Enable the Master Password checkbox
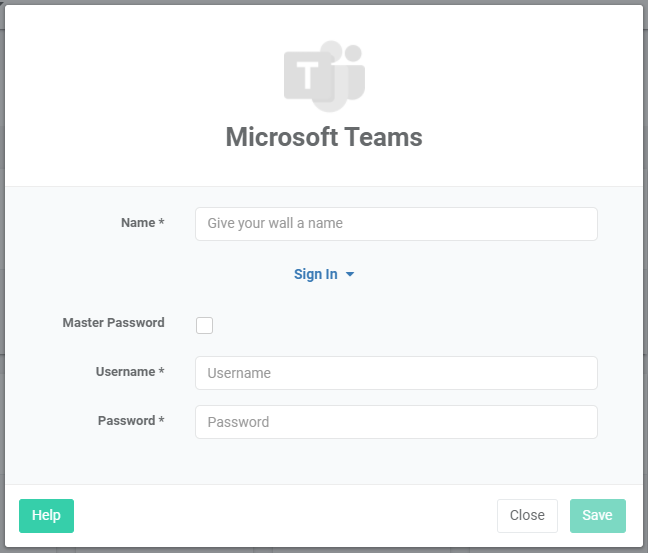Screen dimensions: 648x553 coord(204,325)
